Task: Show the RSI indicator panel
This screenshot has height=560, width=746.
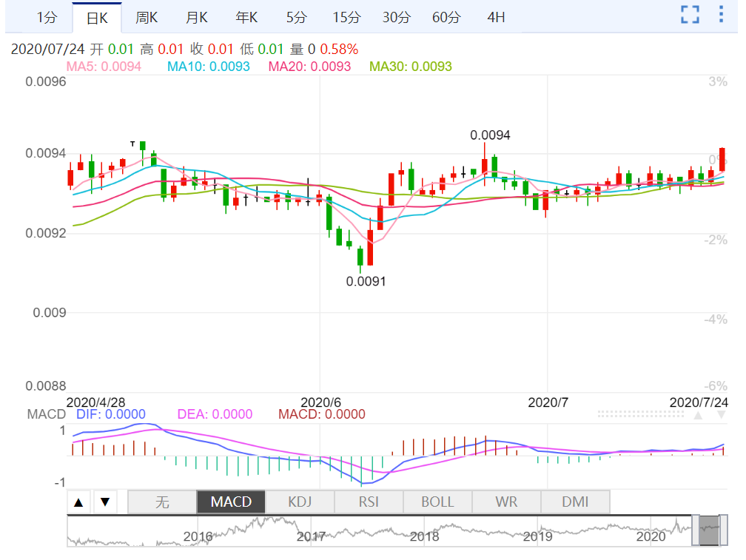Action: [369, 502]
